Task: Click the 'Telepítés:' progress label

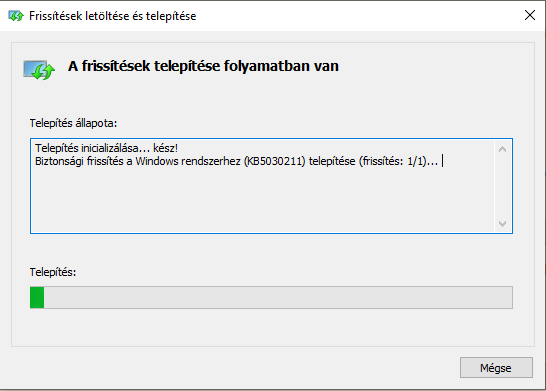Action: click(53, 272)
